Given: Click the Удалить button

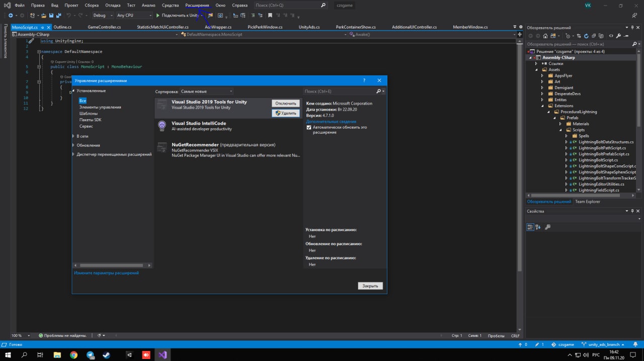Looking at the screenshot, I should pos(286,113).
